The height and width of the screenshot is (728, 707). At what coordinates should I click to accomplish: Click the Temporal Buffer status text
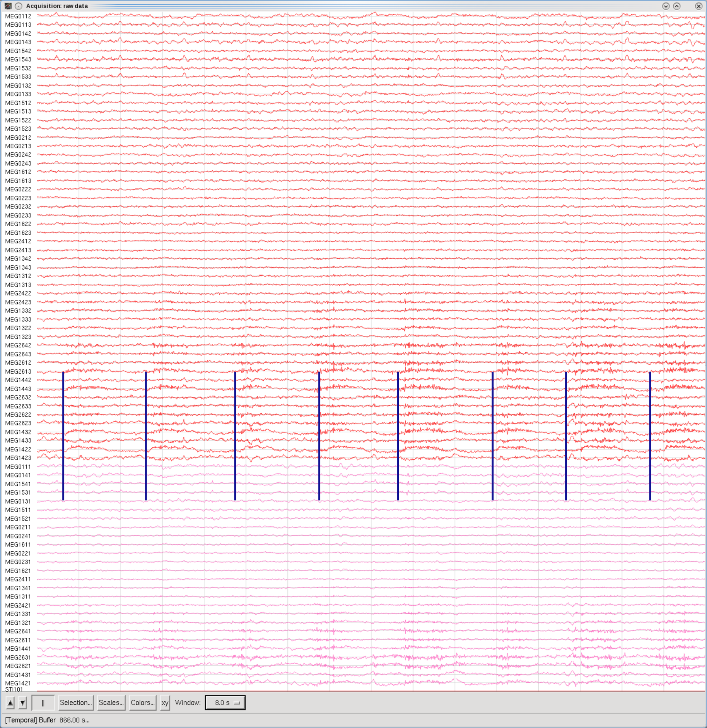click(47, 720)
